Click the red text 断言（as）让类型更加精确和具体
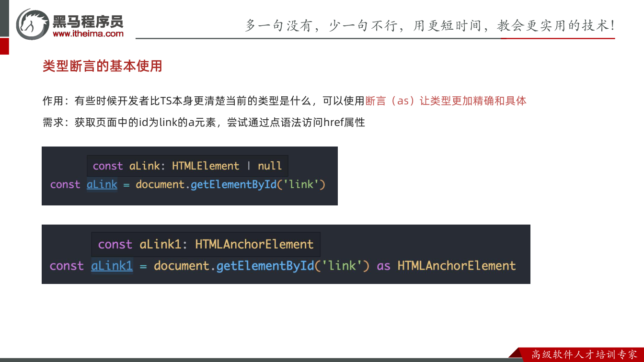Image resolution: width=644 pixels, height=362 pixels. tap(446, 101)
